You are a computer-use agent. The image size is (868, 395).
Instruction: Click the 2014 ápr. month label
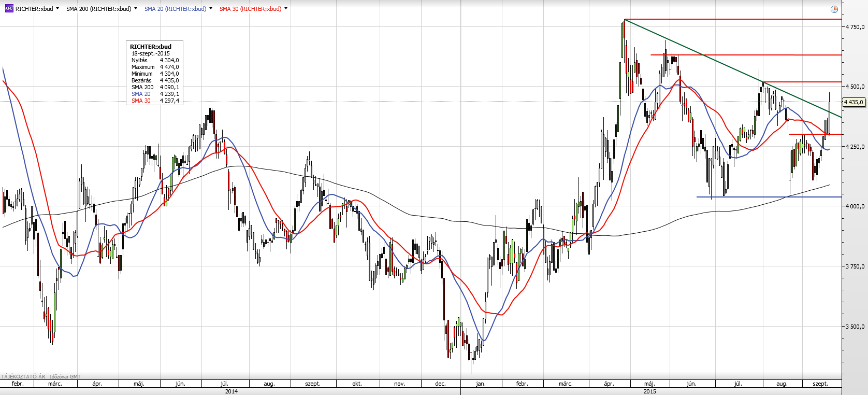click(x=97, y=384)
